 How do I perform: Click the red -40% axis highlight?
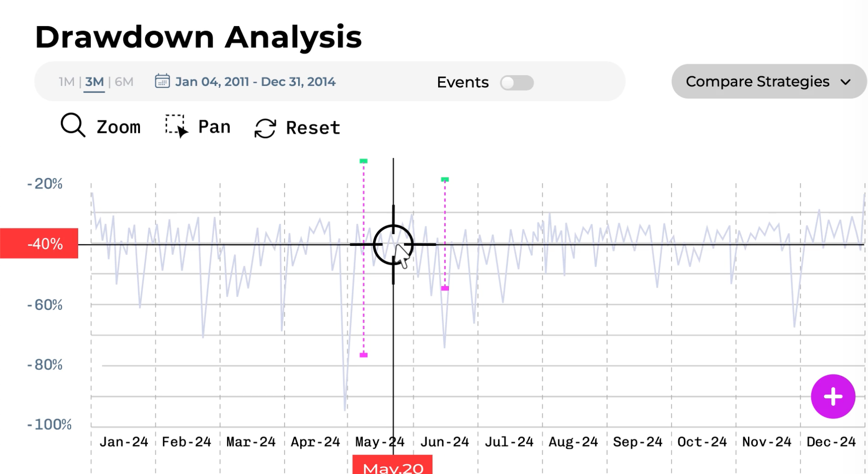40,244
